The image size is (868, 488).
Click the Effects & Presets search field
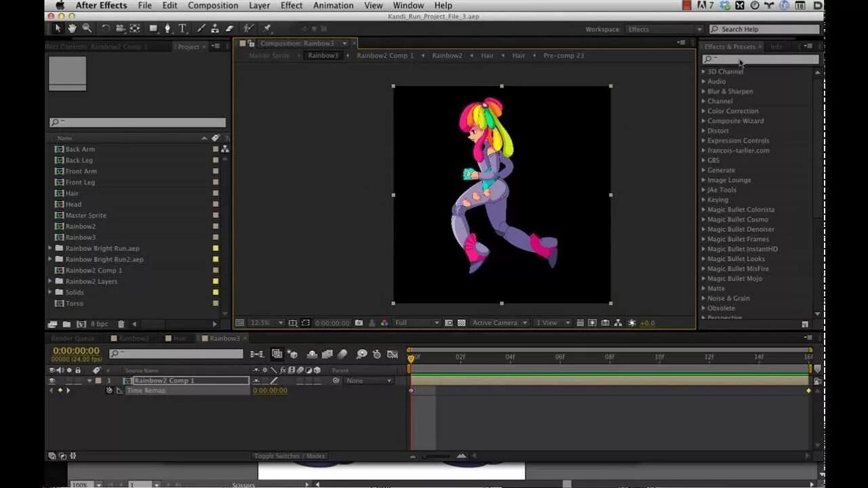[760, 59]
